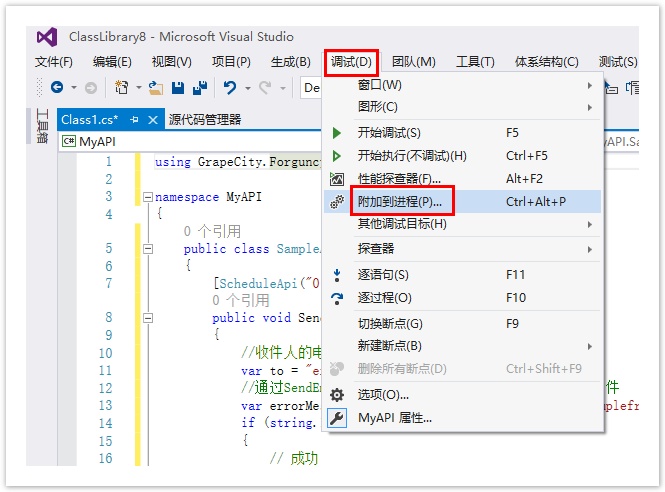Collapse the public void Sen... method block
Viewport: 665px width, 492px height.
point(148,318)
